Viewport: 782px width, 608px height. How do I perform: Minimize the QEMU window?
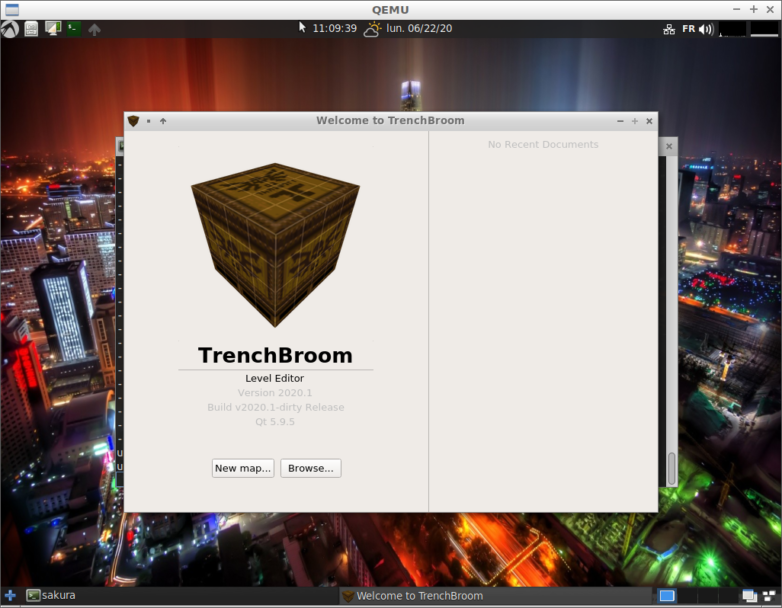coord(737,9)
